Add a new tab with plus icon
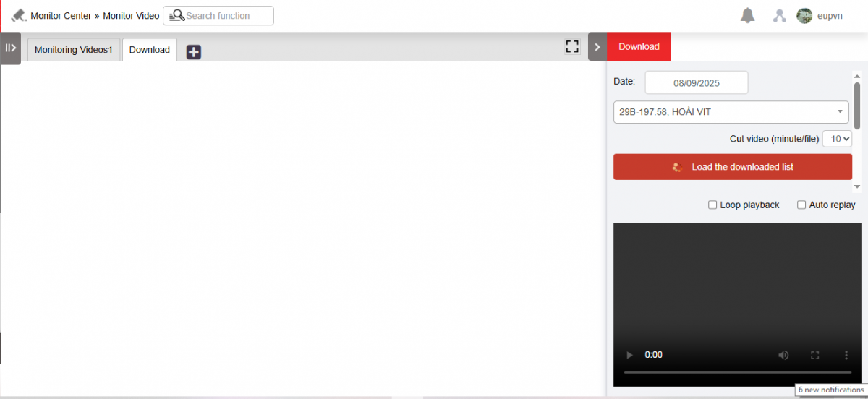The height and width of the screenshot is (399, 868). [x=194, y=51]
